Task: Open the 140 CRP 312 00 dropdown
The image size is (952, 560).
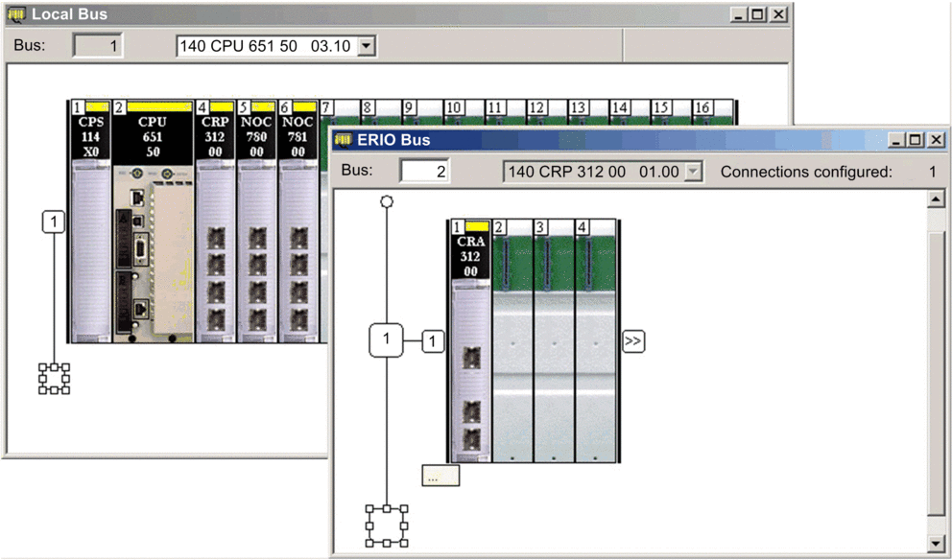Action: click(693, 172)
